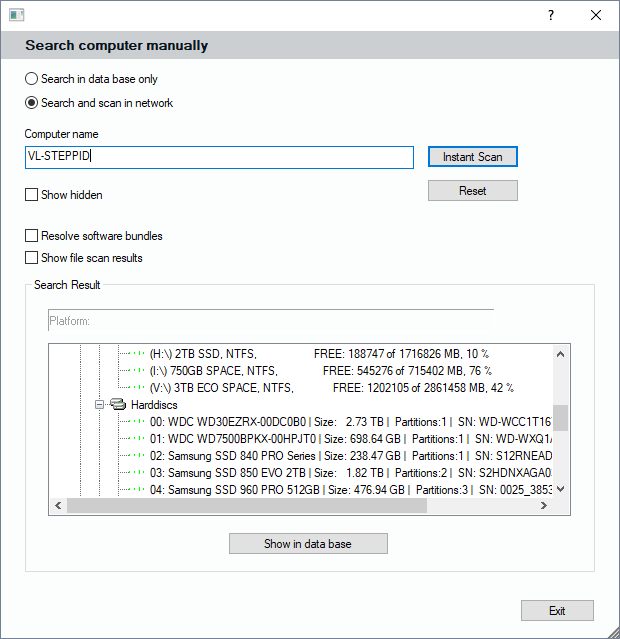Click the application icon in title bar
Screen dimensions: 620x639
point(16,15)
